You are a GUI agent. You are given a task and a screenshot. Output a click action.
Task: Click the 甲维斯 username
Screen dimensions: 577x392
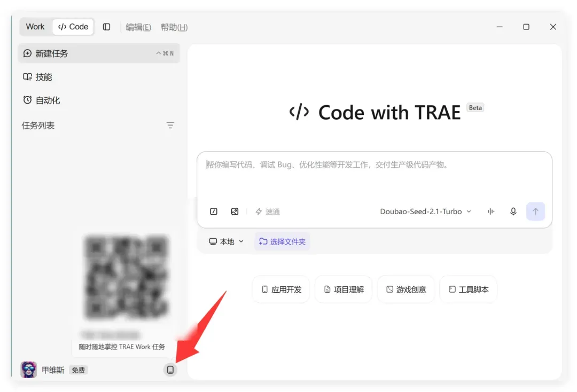tap(52, 370)
